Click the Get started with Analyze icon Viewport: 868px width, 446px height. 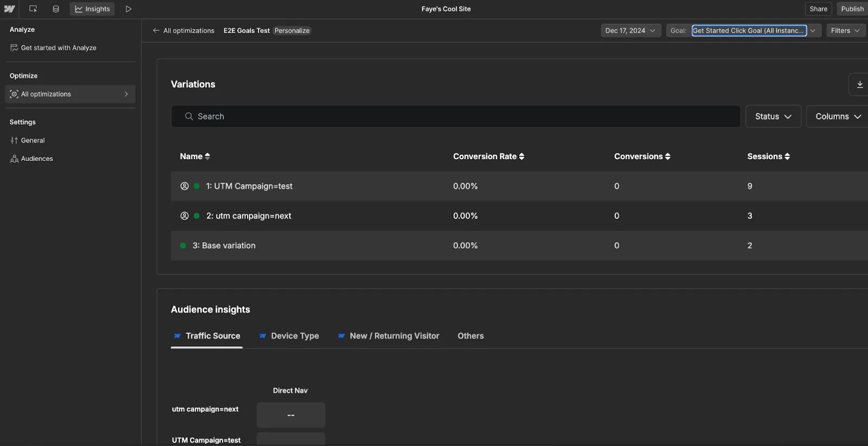click(14, 48)
